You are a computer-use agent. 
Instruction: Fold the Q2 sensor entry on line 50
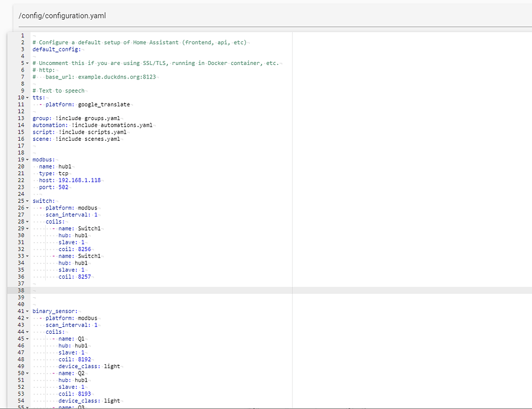tap(27, 374)
